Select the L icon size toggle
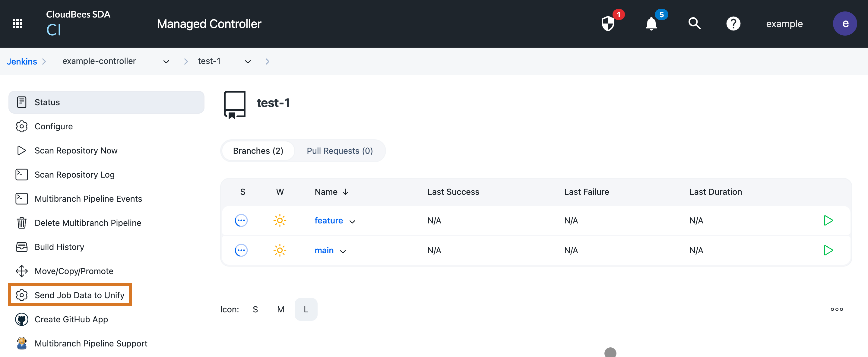Viewport: 868px width, 357px height. [x=306, y=309]
